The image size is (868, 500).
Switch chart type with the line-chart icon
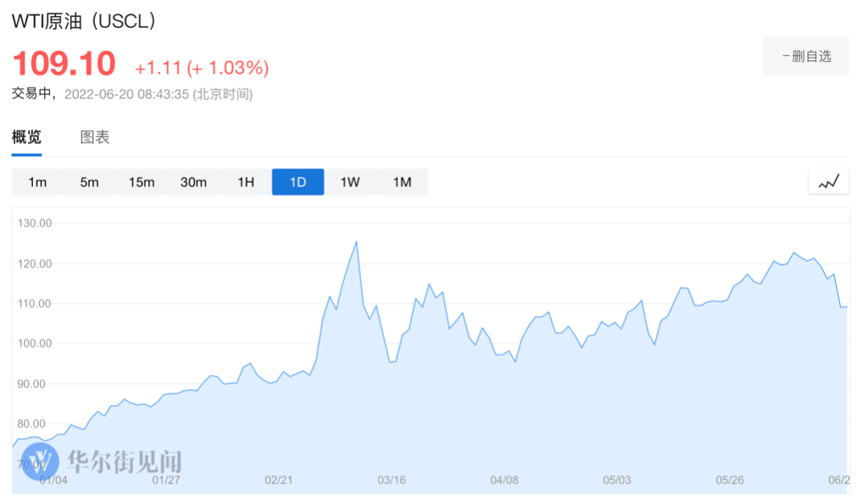(829, 181)
